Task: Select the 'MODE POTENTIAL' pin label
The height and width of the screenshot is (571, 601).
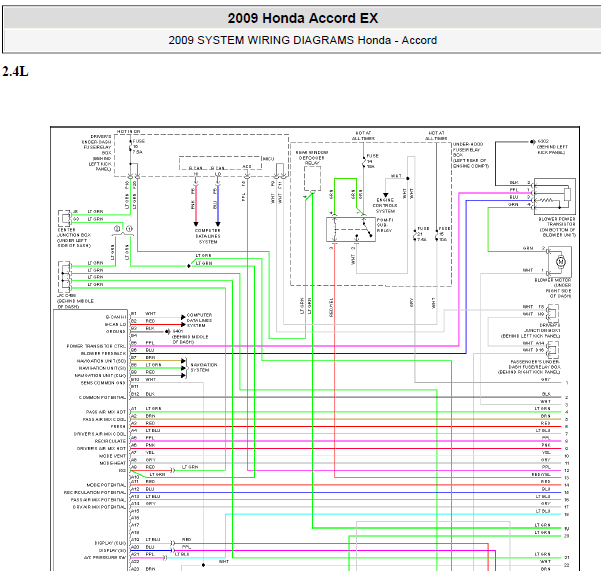Action: [106, 485]
